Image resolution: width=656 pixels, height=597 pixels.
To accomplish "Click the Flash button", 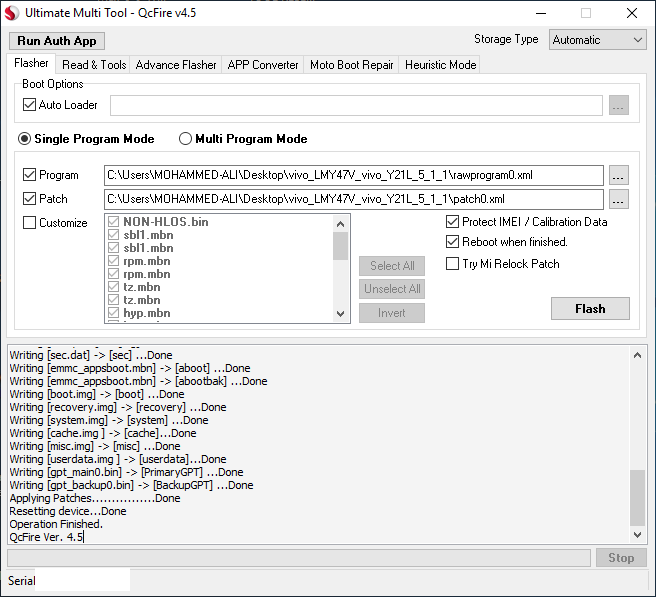I will point(590,309).
